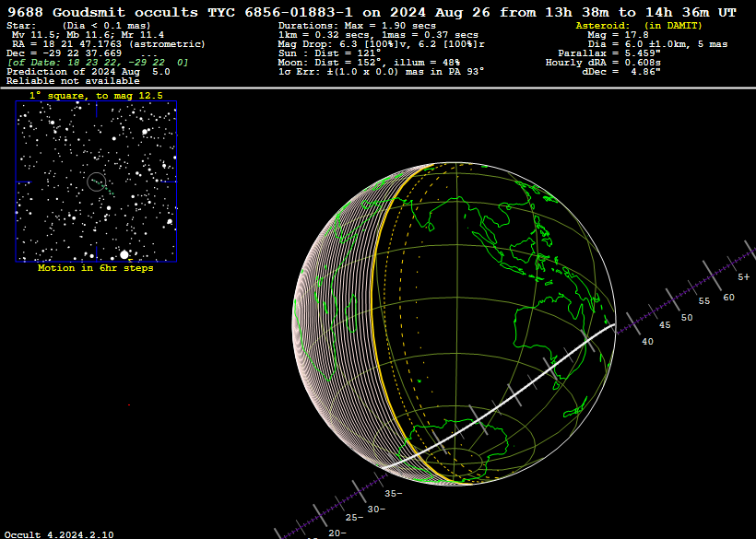Click 'Motion in 6hr steps' caption

[x=96, y=268]
